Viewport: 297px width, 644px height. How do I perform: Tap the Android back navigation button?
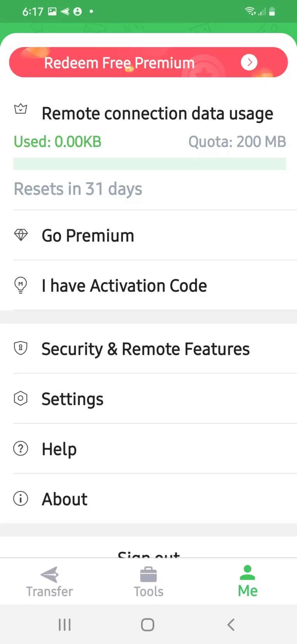click(231, 624)
